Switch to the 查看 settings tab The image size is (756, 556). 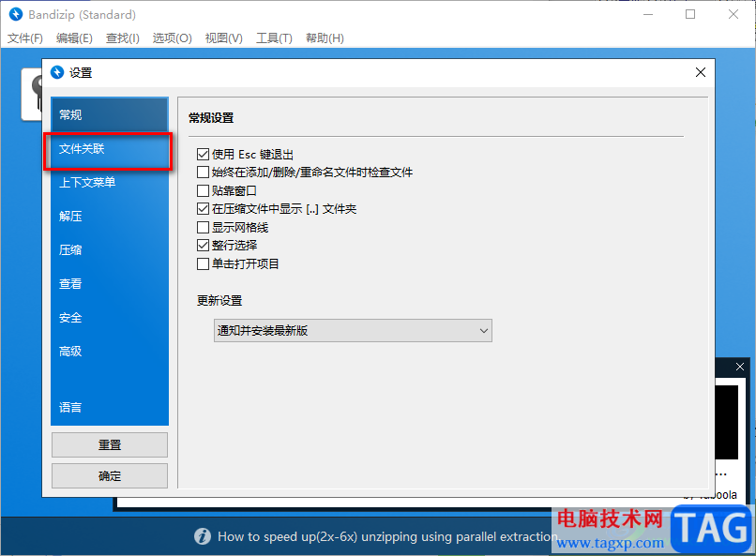110,284
